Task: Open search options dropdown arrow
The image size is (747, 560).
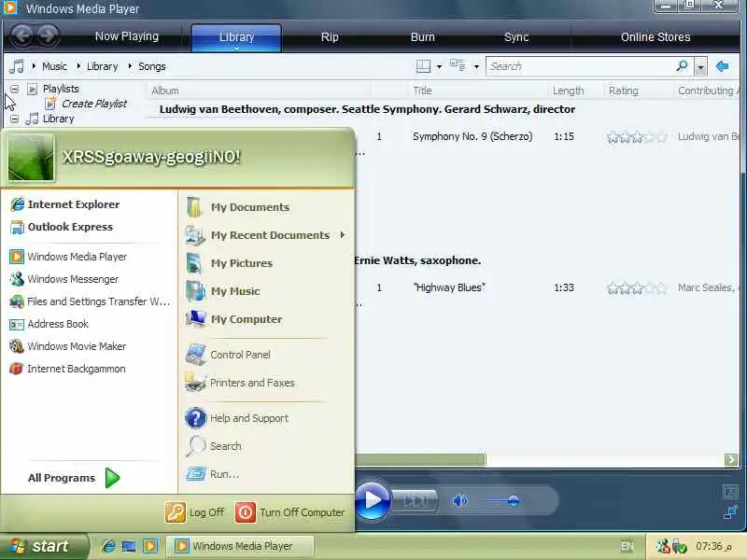Action: click(700, 66)
